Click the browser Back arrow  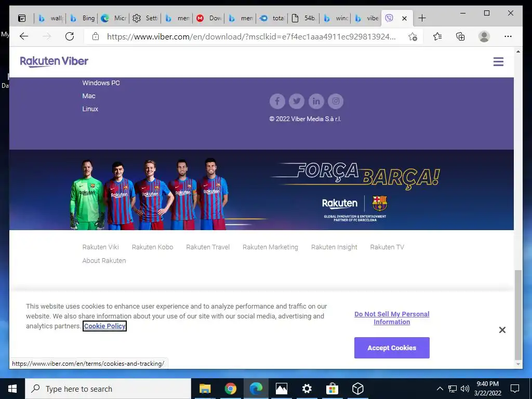click(24, 36)
